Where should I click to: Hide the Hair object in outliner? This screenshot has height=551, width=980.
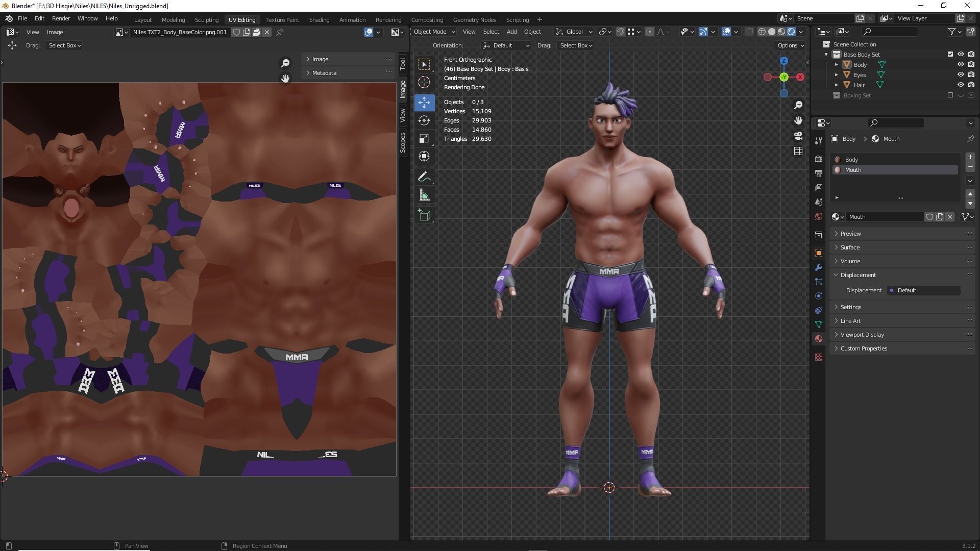(x=960, y=85)
